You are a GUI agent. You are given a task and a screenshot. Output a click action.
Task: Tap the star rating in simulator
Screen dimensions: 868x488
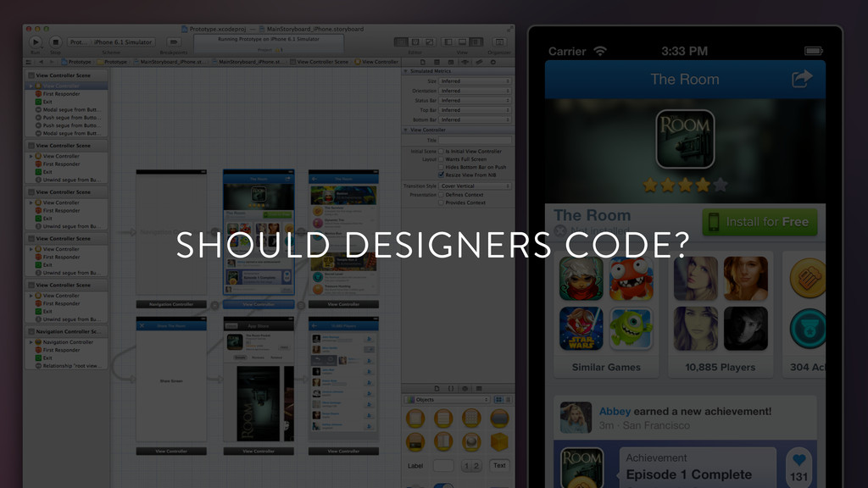tap(685, 185)
